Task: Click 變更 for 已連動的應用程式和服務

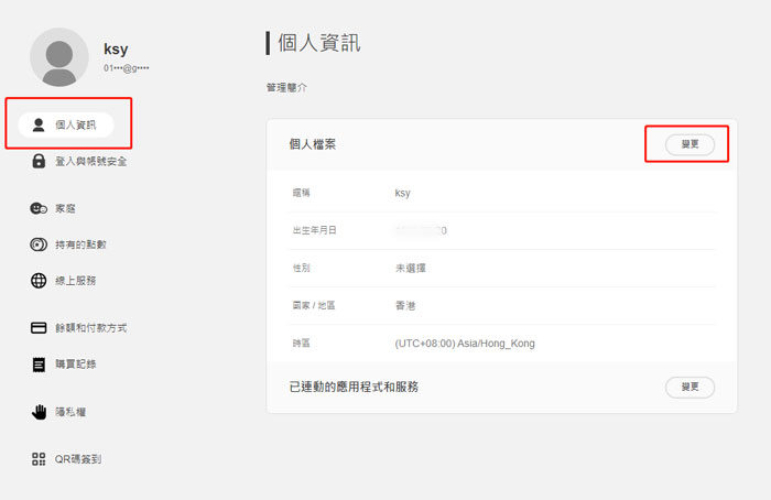Action: [x=690, y=387]
